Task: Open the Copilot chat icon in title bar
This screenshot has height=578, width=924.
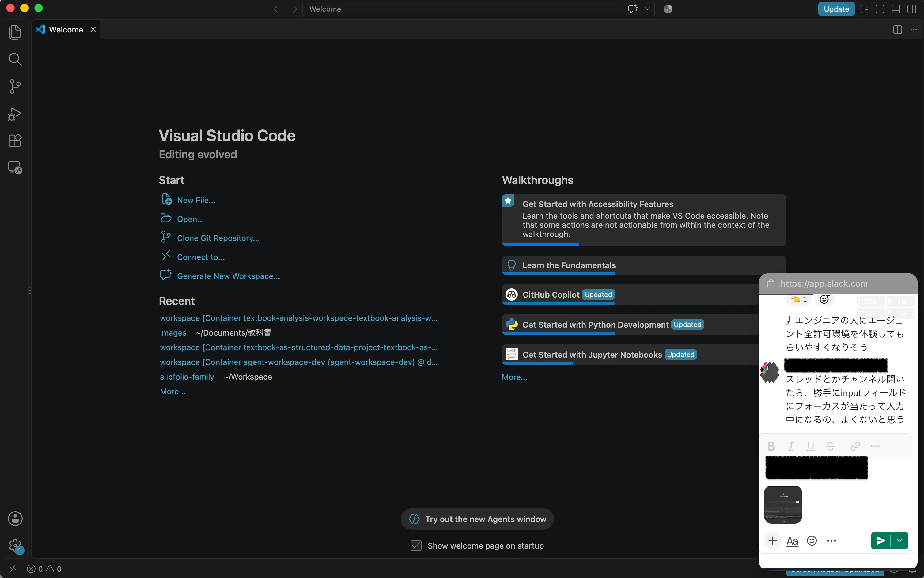Action: tap(633, 9)
